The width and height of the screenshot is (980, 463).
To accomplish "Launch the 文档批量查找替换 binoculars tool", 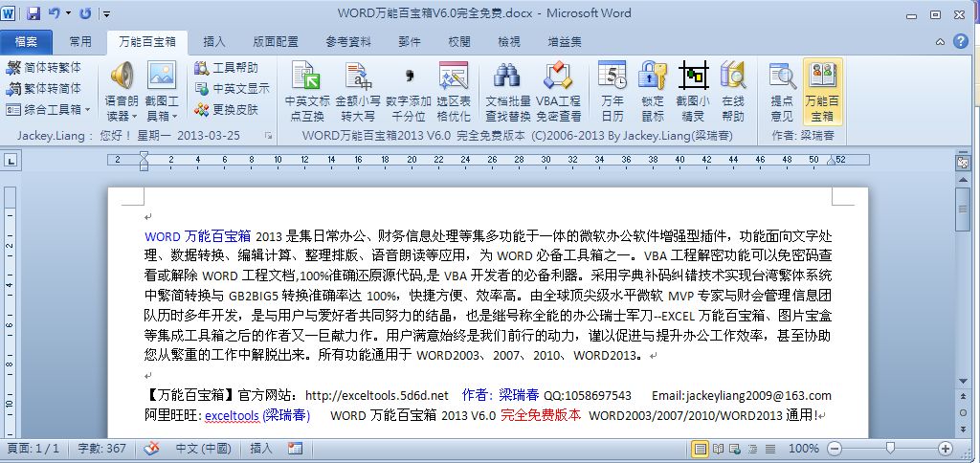I will coord(507,90).
